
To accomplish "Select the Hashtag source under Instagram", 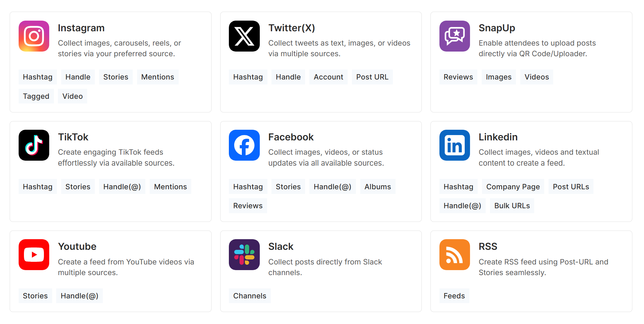I will coord(38,77).
